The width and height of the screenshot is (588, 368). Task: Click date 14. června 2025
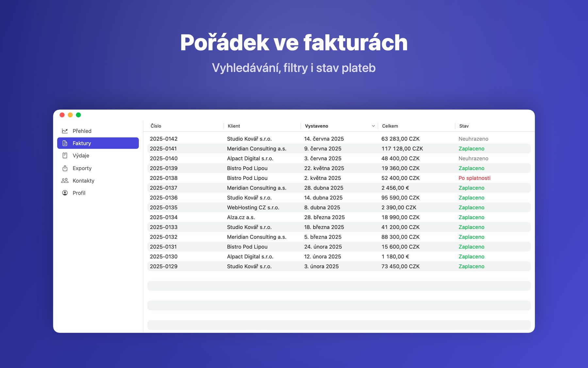(324, 139)
